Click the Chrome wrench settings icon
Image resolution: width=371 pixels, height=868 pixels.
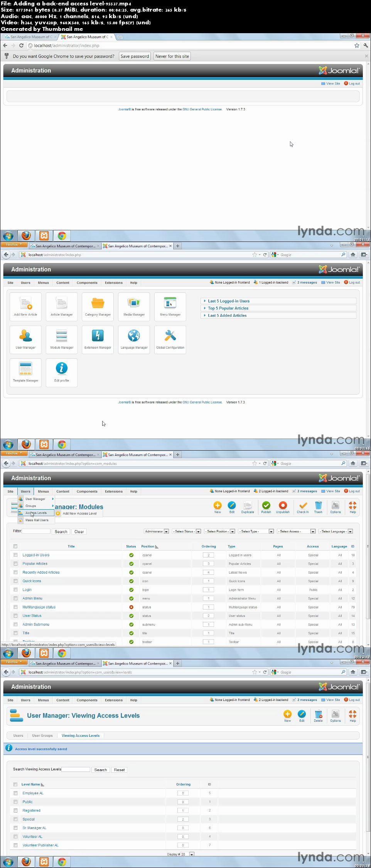366,46
